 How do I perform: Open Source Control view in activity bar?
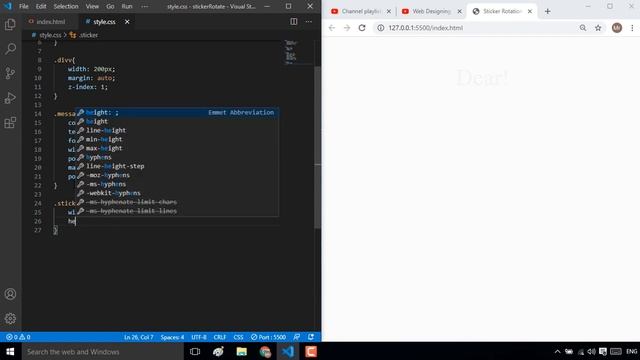(x=10, y=73)
